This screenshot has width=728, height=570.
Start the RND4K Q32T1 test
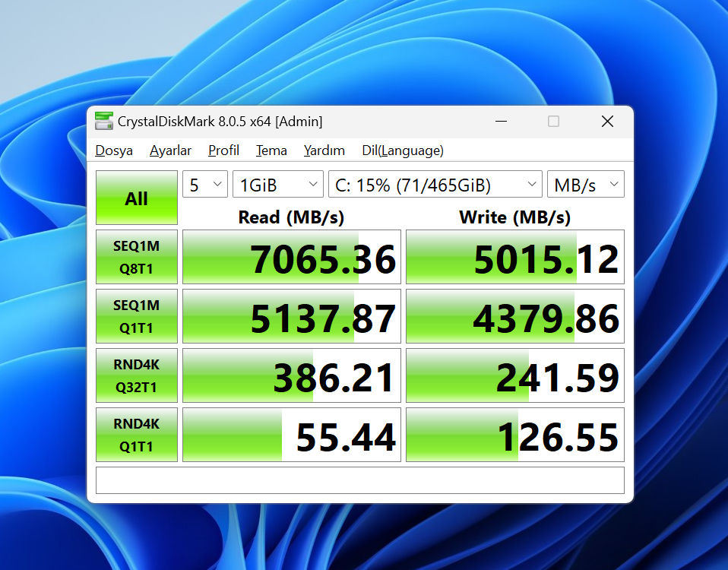point(137,375)
